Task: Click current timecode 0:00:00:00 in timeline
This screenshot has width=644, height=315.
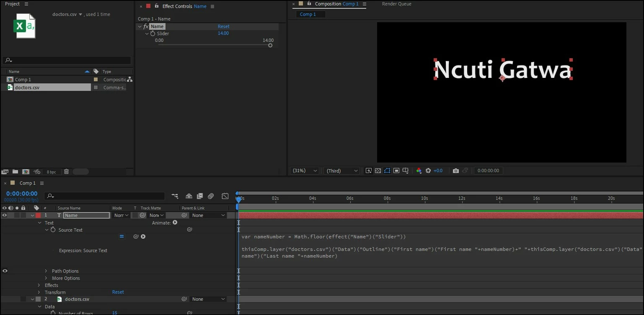Action: click(x=22, y=194)
